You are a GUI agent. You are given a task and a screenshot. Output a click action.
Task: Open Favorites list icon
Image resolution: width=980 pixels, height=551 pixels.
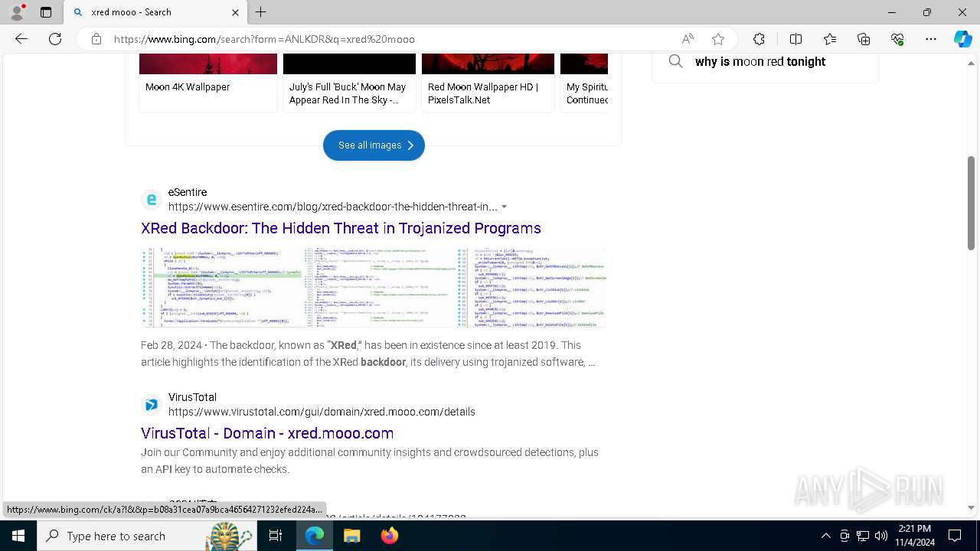(x=830, y=39)
